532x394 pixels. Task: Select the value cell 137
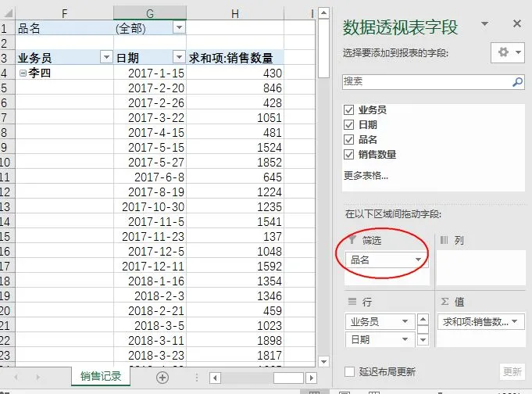[x=235, y=236]
